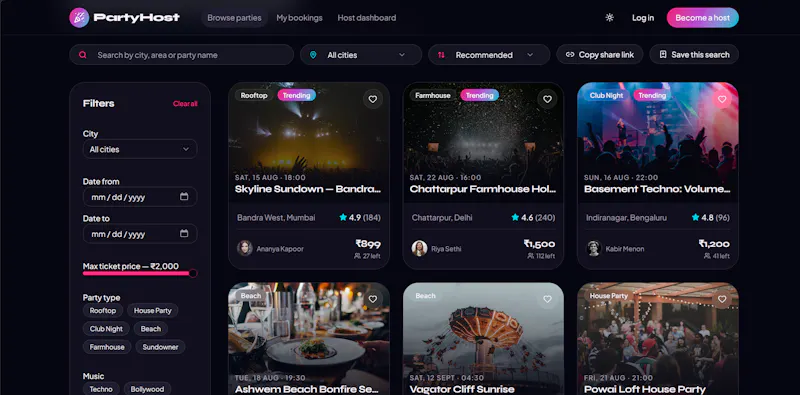
Task: Click the Farmhouse tag on Chattarpur card
Action: (x=433, y=95)
